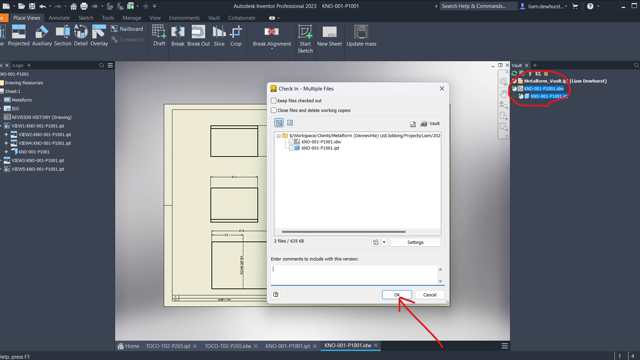Open the Help dropdown arrow
640x360 pixels.
click(598, 6)
